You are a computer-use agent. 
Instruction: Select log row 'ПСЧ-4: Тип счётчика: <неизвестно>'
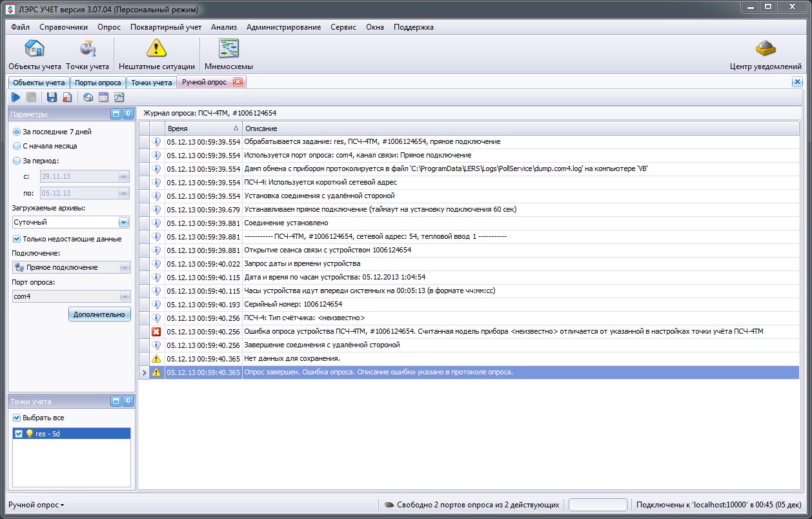pos(469,318)
